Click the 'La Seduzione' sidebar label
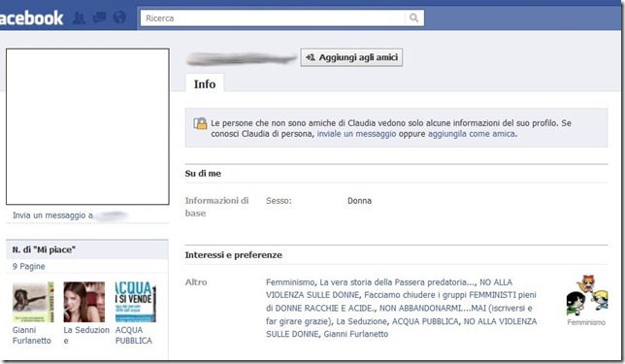 pyautogui.click(x=86, y=335)
